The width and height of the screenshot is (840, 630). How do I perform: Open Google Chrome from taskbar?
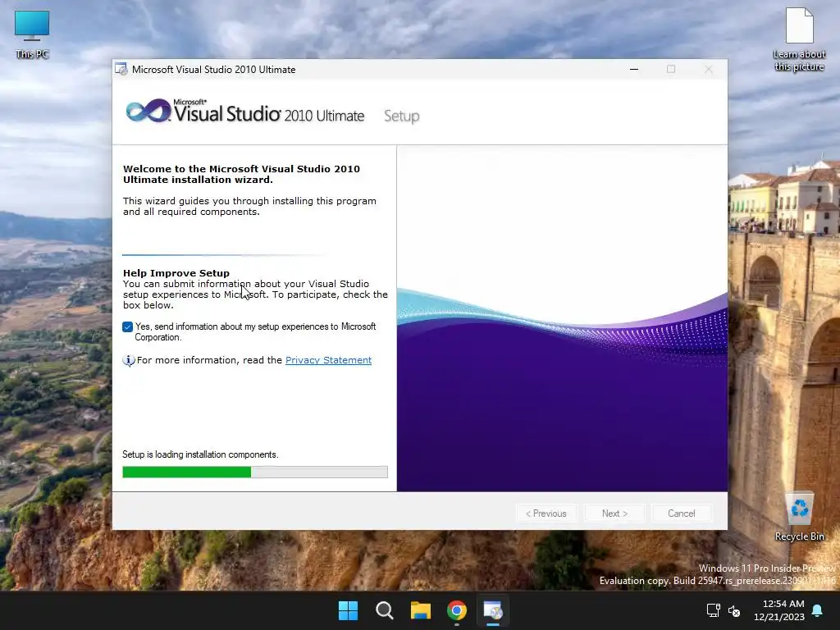[457, 610]
